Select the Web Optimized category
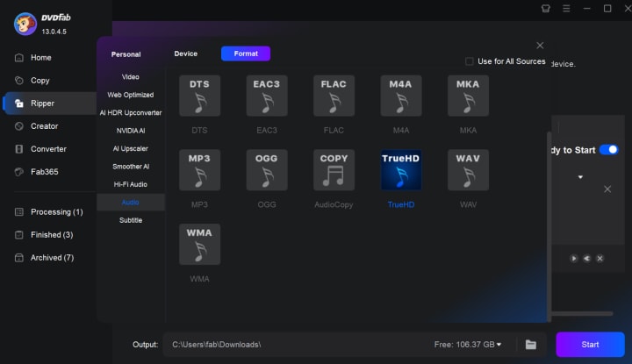This screenshot has height=364, width=632. 131,95
